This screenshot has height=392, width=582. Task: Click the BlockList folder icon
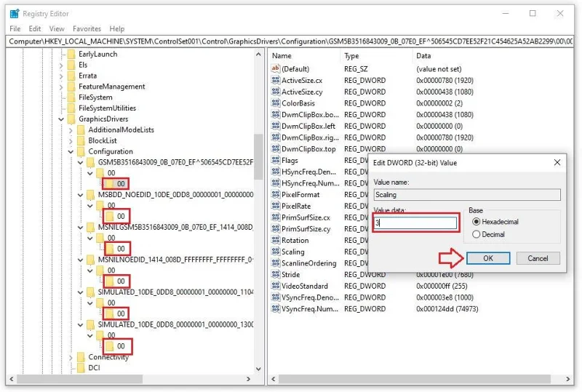tap(81, 140)
